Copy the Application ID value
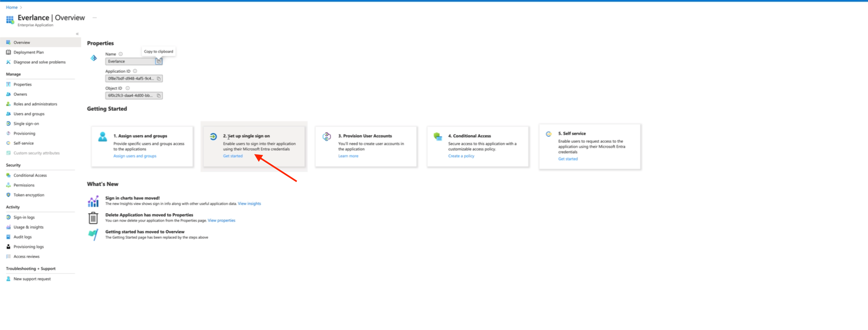The width and height of the screenshot is (868, 330). pos(159,78)
